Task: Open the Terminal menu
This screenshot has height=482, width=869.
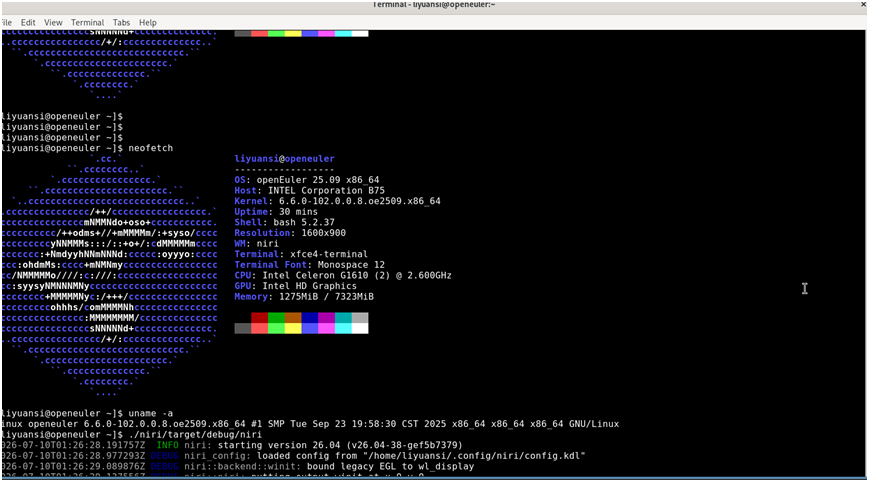Action: pyautogui.click(x=88, y=23)
